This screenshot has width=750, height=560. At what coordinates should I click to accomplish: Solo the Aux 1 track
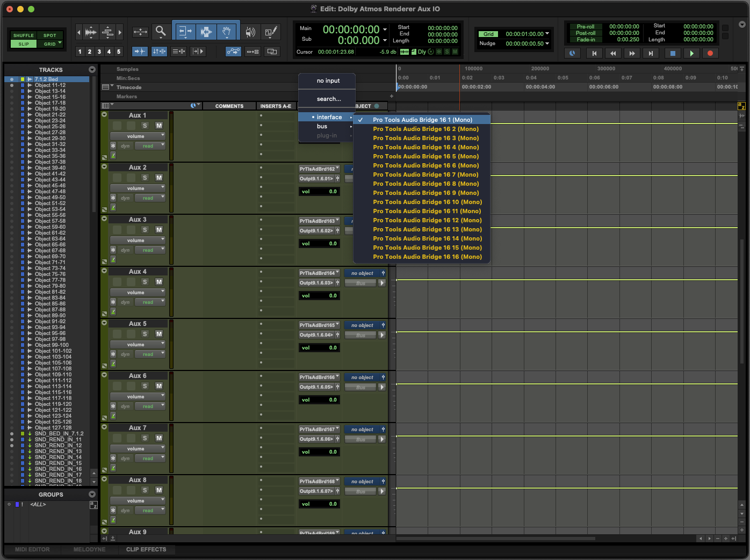[145, 126]
